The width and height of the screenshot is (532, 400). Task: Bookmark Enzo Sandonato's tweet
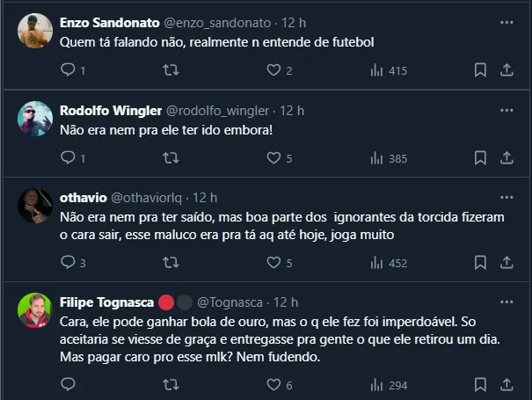tap(480, 70)
